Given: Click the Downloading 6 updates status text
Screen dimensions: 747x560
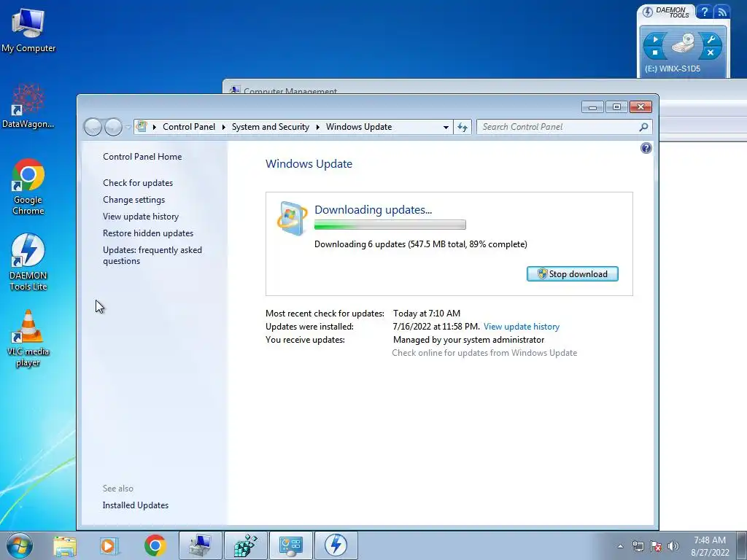Looking at the screenshot, I should pos(421,244).
